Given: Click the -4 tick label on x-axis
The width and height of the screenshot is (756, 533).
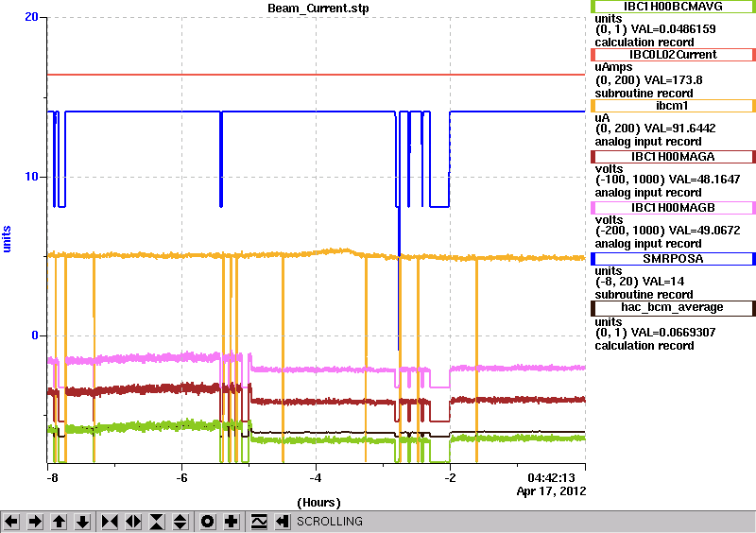Looking at the screenshot, I should point(316,478).
